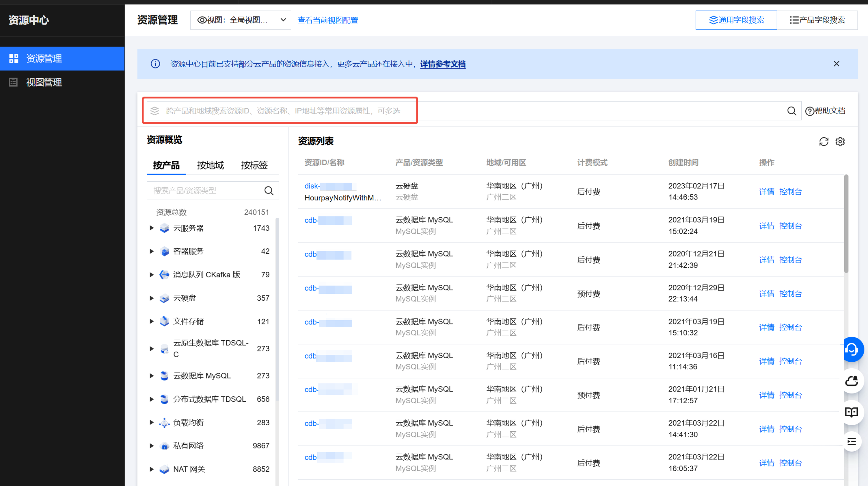Expand the 云服务器 tree item
Viewport: 868px width, 486px height.
152,228
